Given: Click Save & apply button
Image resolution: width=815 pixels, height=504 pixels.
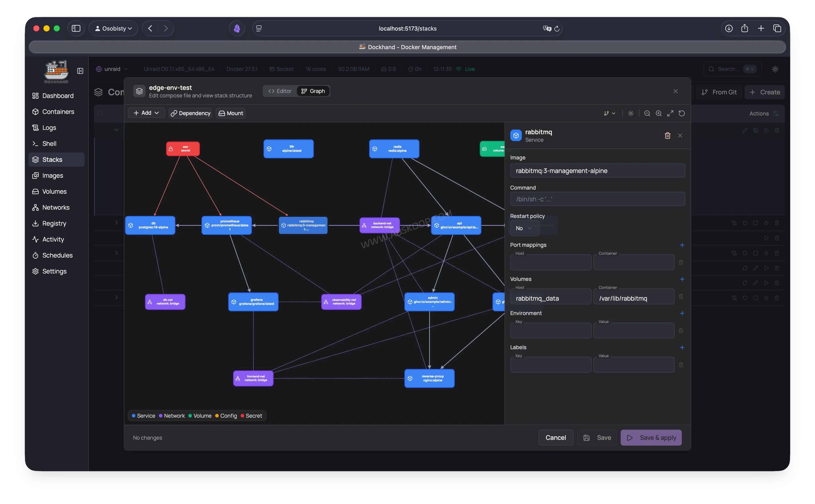Looking at the screenshot, I should pyautogui.click(x=651, y=438).
